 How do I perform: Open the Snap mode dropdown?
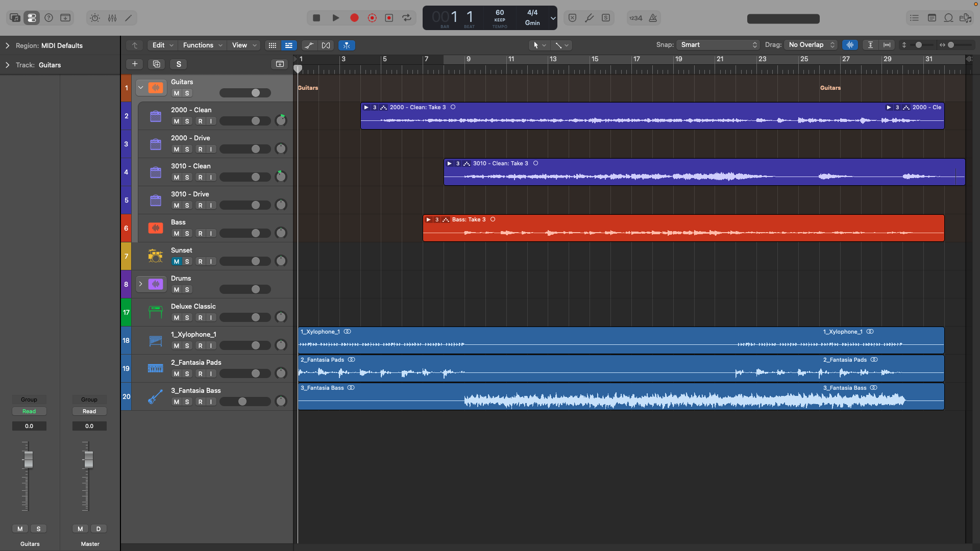(718, 45)
